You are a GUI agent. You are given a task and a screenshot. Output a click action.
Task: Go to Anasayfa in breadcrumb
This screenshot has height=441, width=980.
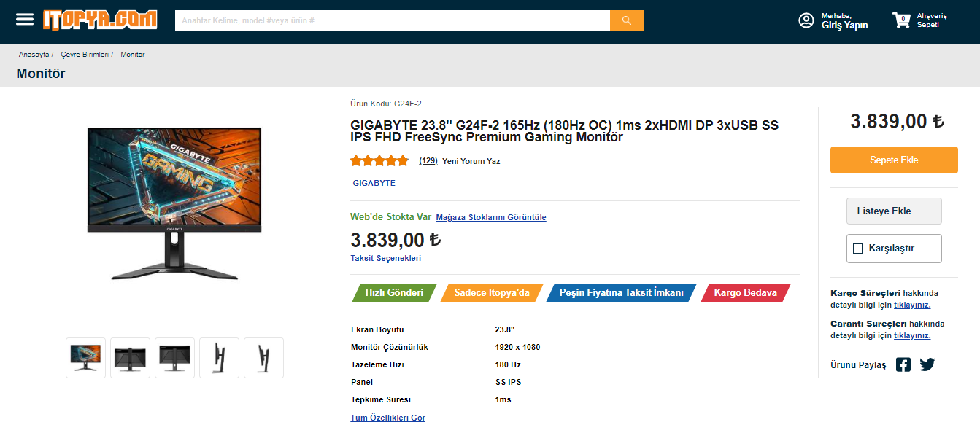(x=34, y=55)
